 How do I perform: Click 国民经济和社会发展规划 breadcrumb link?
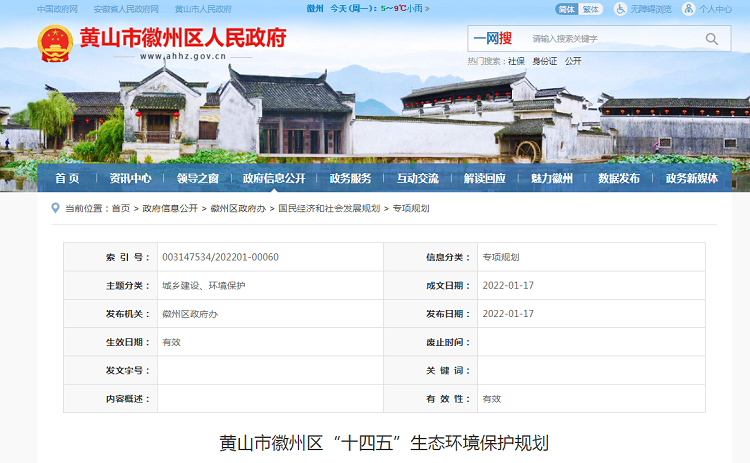point(329,208)
